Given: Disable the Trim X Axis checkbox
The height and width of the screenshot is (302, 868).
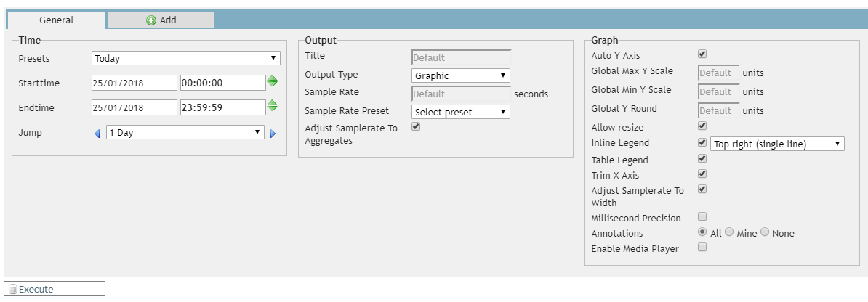Looking at the screenshot, I should click(x=702, y=174).
